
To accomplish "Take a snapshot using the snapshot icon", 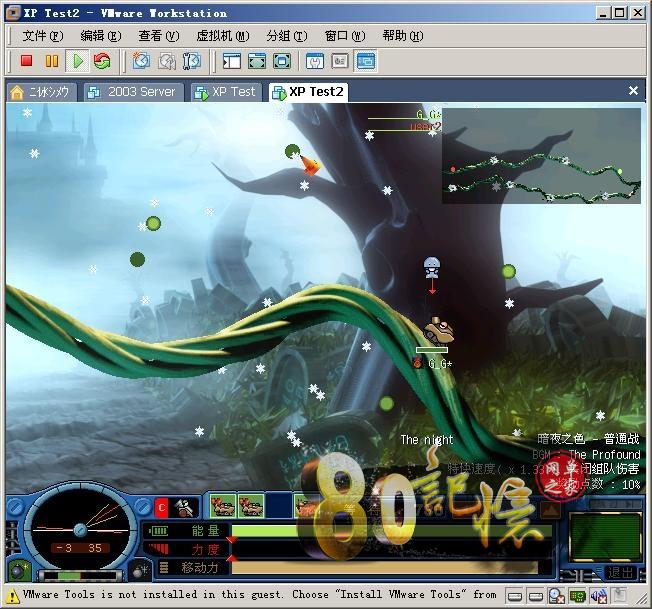I will pyautogui.click(x=141, y=61).
